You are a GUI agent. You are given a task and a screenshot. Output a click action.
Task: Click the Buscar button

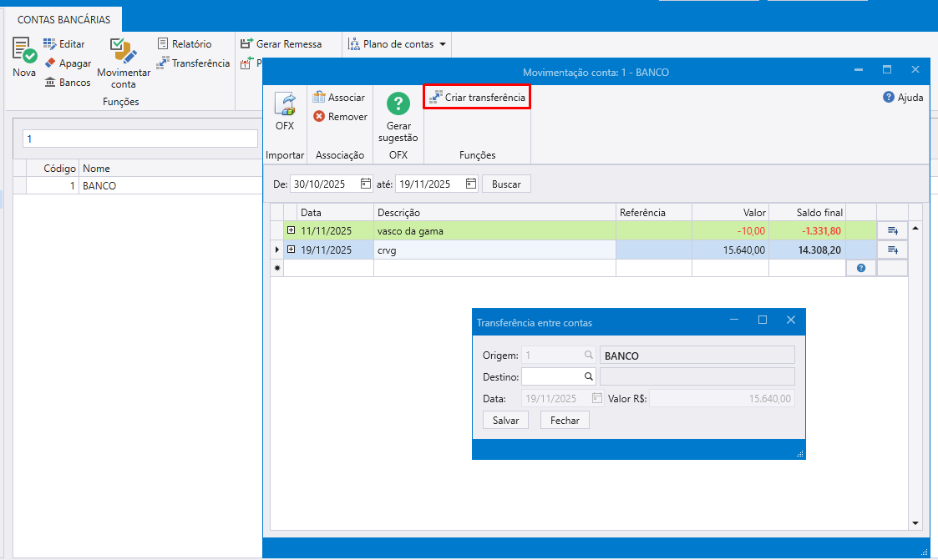click(x=506, y=184)
